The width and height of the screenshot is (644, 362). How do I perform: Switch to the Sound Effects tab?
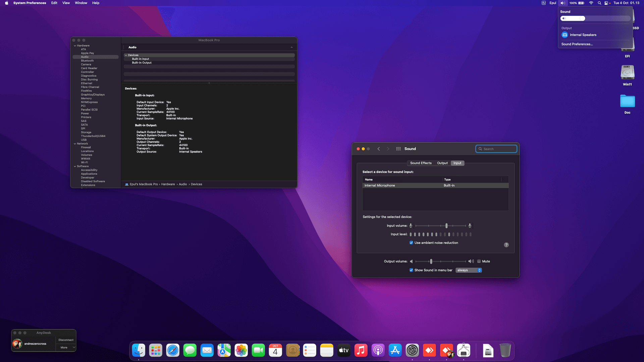click(421, 163)
